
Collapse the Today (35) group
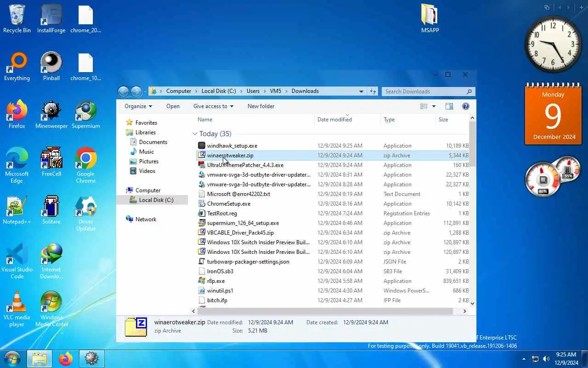pyautogui.click(x=195, y=134)
